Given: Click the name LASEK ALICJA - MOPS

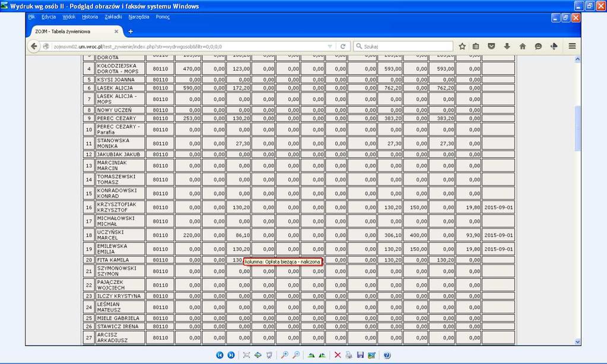Looking at the screenshot, I should pyautogui.click(x=116, y=99).
